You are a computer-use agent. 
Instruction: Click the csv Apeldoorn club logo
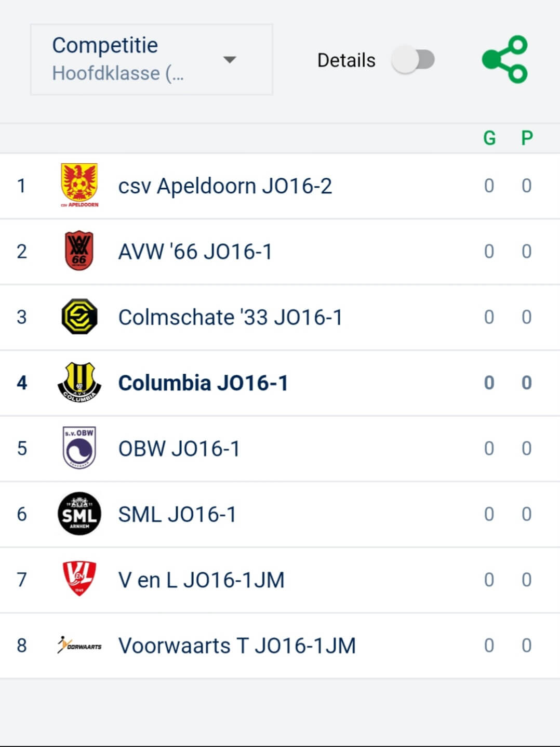[x=79, y=185]
